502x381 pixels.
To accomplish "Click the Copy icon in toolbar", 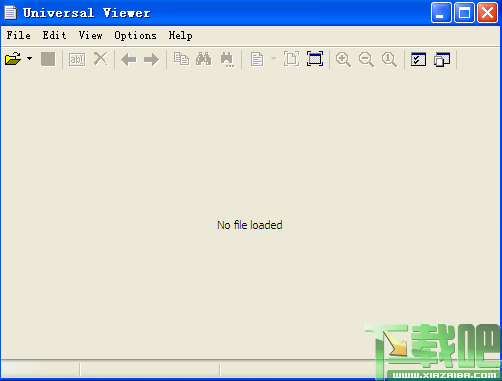I will click(x=182, y=59).
